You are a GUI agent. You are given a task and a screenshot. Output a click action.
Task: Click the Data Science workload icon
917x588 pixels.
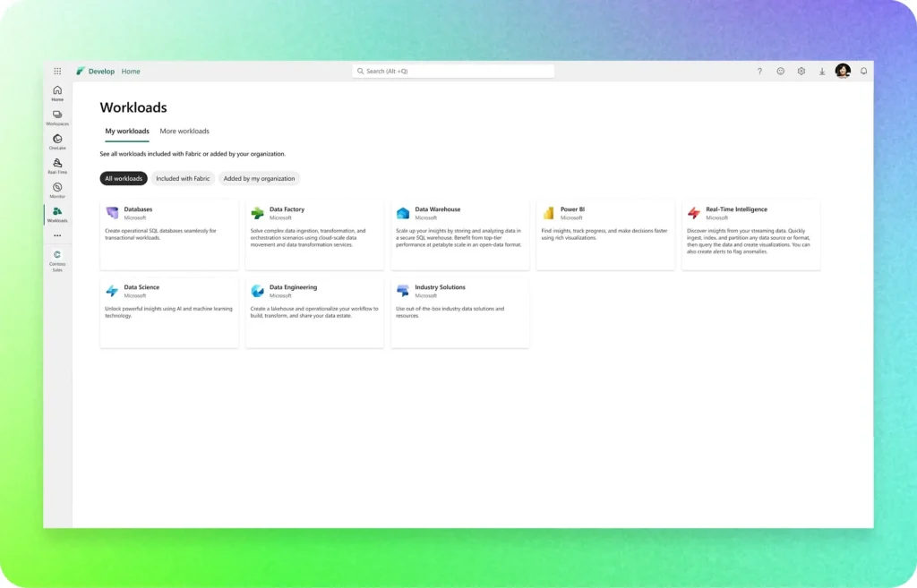pyautogui.click(x=112, y=291)
